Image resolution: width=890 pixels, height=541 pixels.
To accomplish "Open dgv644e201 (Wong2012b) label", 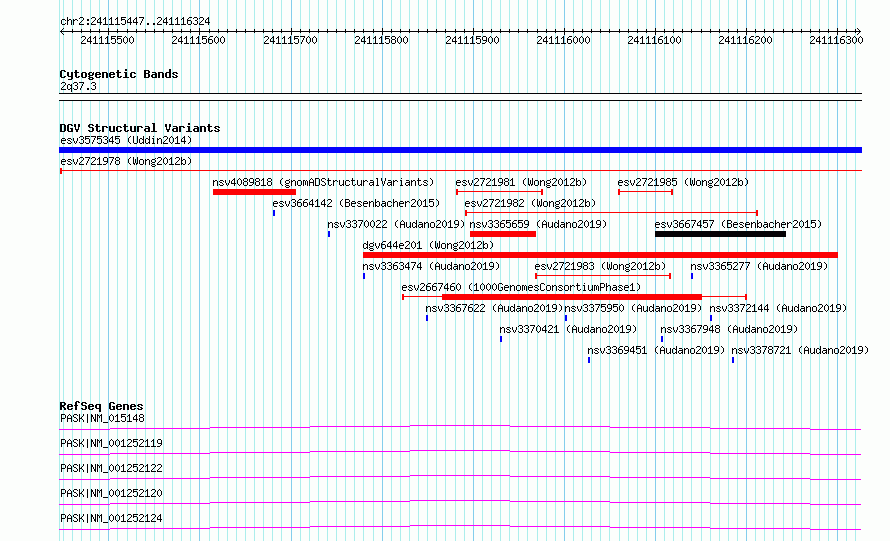I will click(429, 245).
